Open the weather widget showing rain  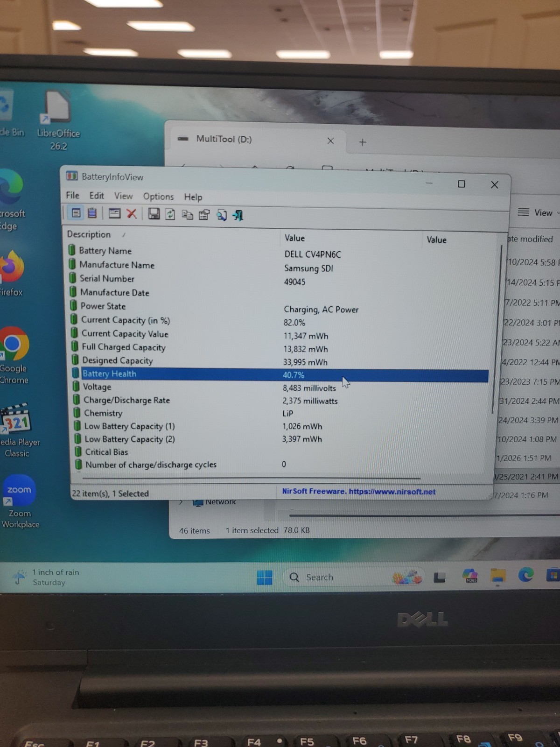click(46, 578)
